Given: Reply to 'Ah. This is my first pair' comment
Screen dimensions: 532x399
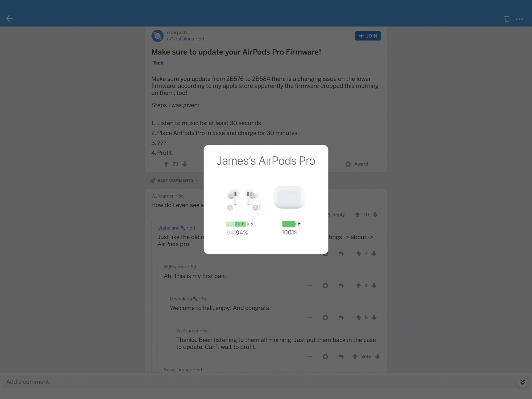Looking at the screenshot, I should pyautogui.click(x=341, y=286).
